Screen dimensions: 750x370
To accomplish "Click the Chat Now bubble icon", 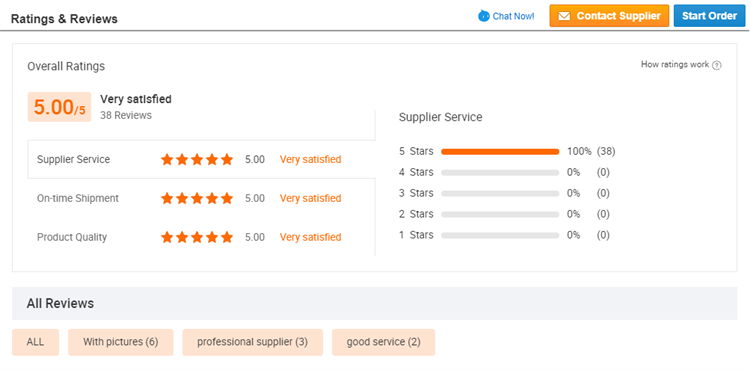I will tap(484, 16).
